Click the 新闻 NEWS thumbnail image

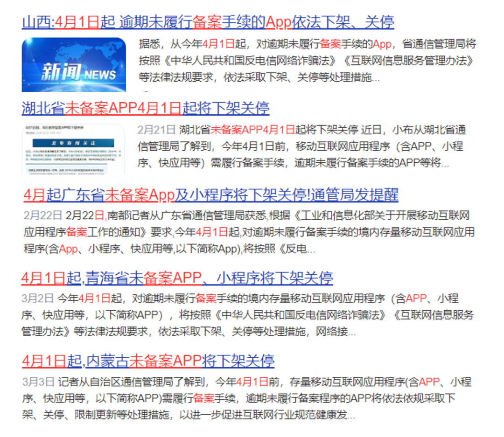[x=74, y=64]
